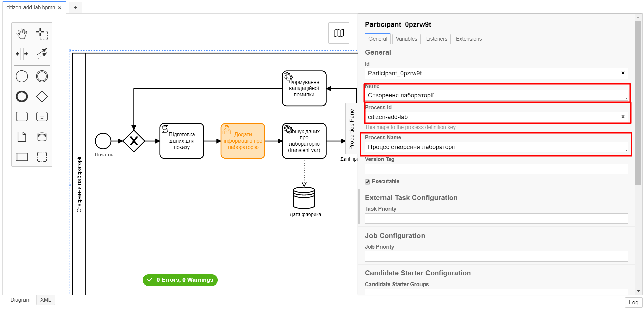The height and width of the screenshot is (310, 644).
Task: Activate the global connect tool
Action: [42, 54]
